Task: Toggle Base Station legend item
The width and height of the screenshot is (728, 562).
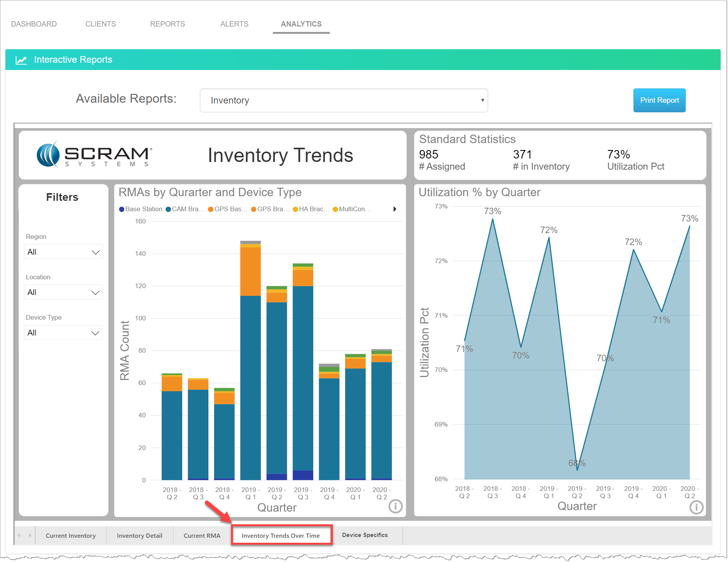Action: point(141,209)
